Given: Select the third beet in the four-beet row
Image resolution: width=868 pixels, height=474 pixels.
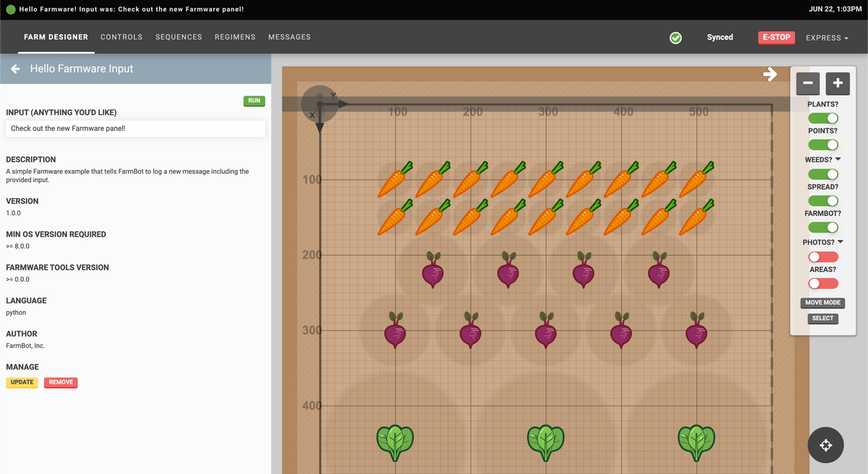Looking at the screenshot, I should [583, 270].
